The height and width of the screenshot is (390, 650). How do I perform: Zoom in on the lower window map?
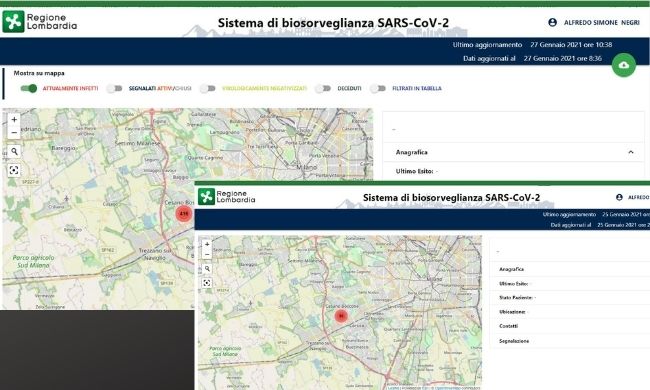(207, 245)
